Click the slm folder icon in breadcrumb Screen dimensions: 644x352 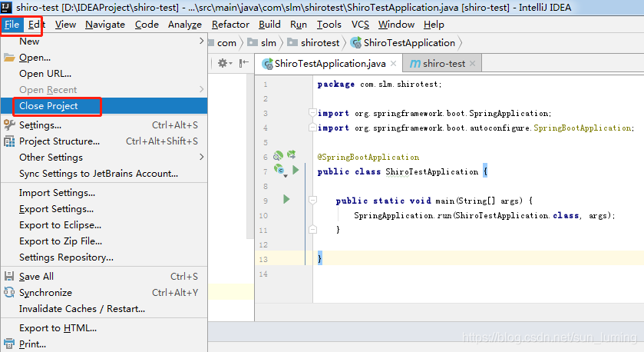253,42
